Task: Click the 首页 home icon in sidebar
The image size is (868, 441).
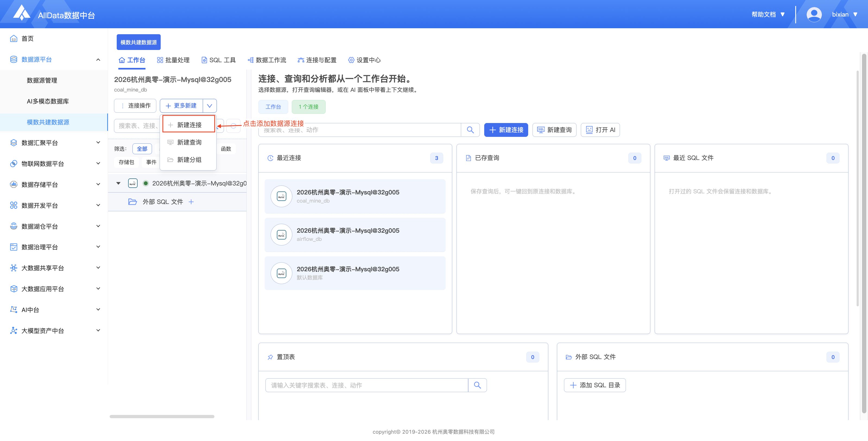Action: 14,39
